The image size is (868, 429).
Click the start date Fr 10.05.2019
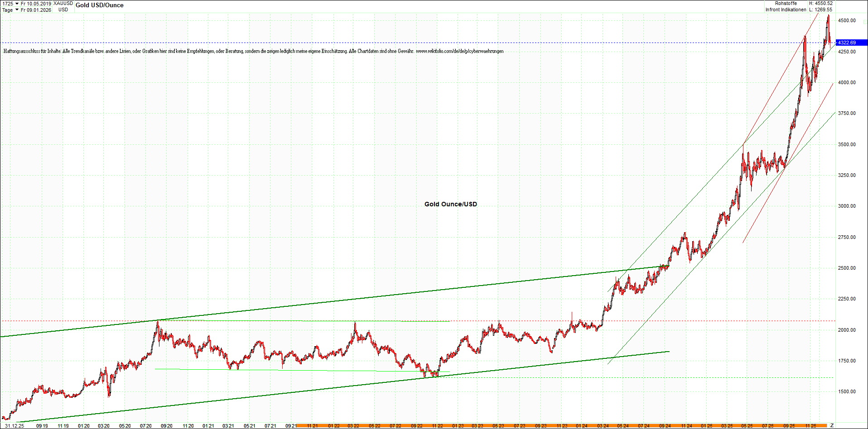tap(36, 4)
